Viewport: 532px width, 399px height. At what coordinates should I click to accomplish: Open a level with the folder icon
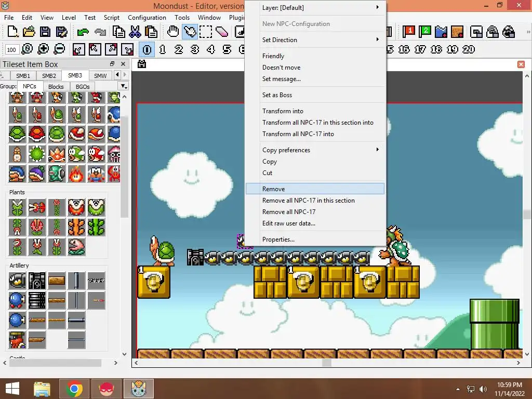point(29,32)
